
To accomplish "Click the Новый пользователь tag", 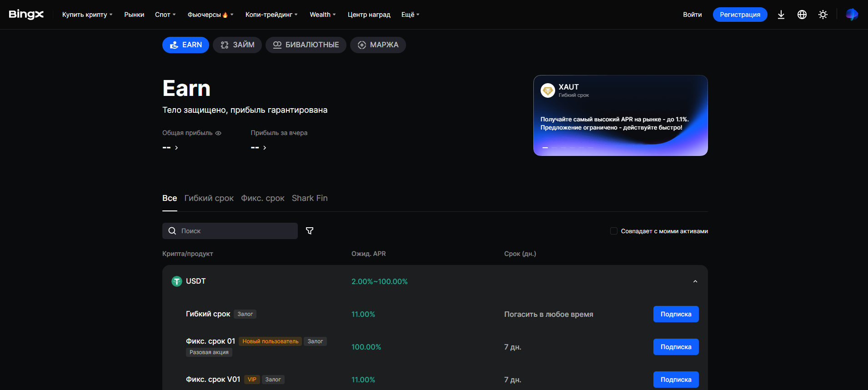I will (271, 341).
